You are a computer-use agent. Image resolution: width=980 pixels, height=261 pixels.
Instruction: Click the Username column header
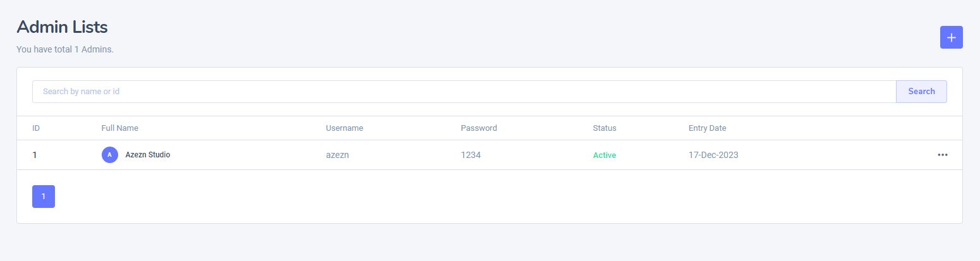[x=344, y=128]
